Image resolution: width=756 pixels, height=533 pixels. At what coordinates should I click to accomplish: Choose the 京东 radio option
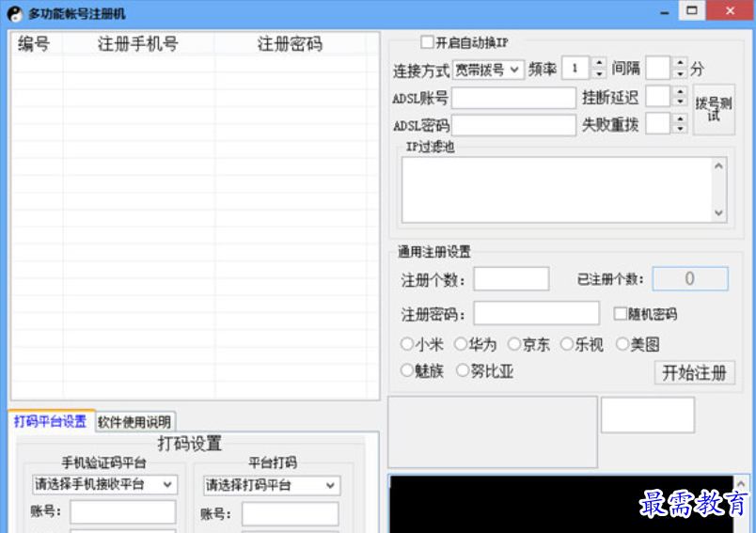[514, 344]
